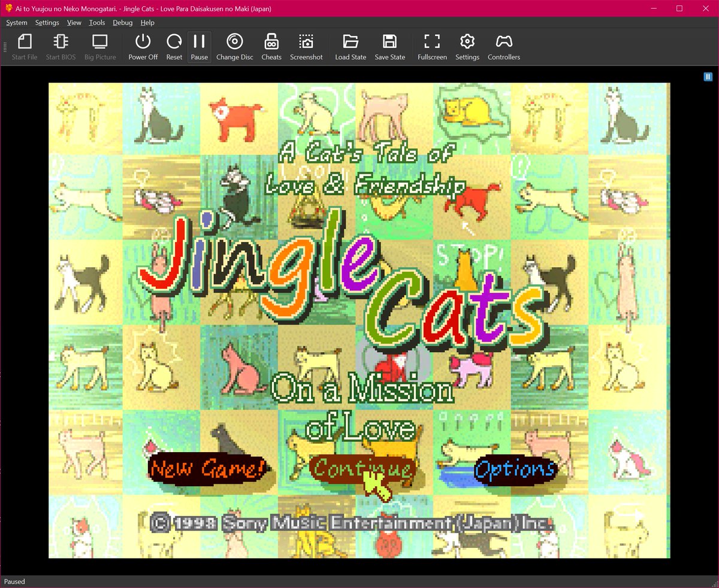Viewport: 719px width, 588px height.
Task: Open the System menu
Action: coord(17,23)
